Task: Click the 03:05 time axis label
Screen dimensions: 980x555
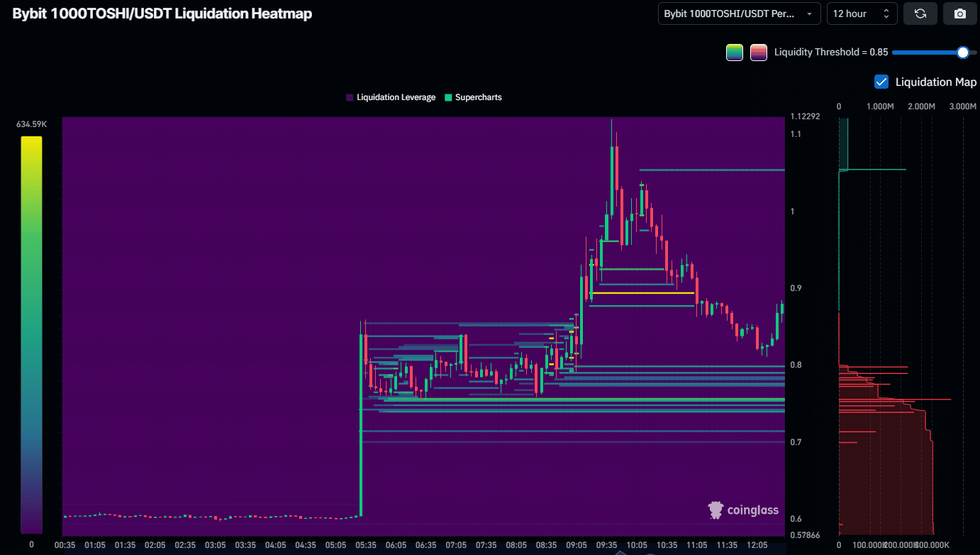Action: pos(216,545)
